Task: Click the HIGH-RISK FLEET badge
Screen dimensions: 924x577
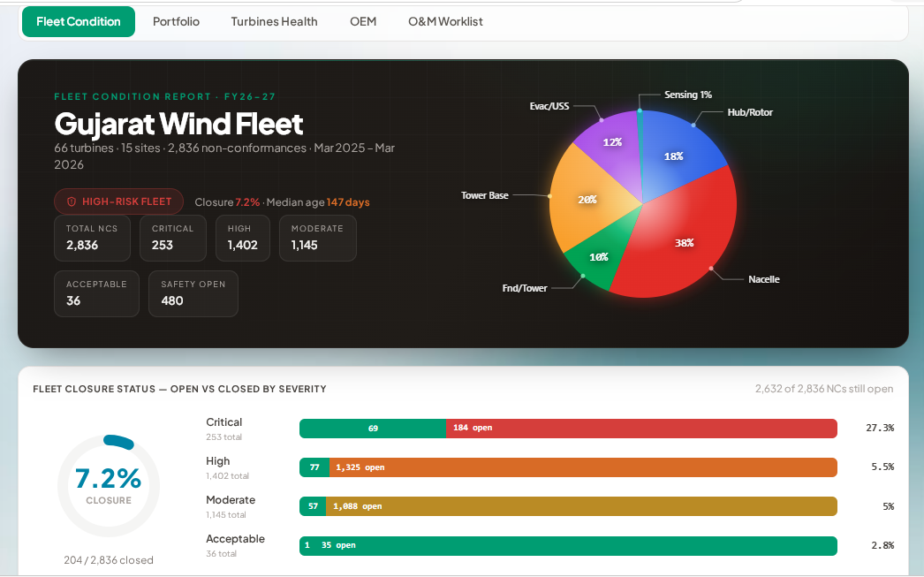Action: [118, 201]
